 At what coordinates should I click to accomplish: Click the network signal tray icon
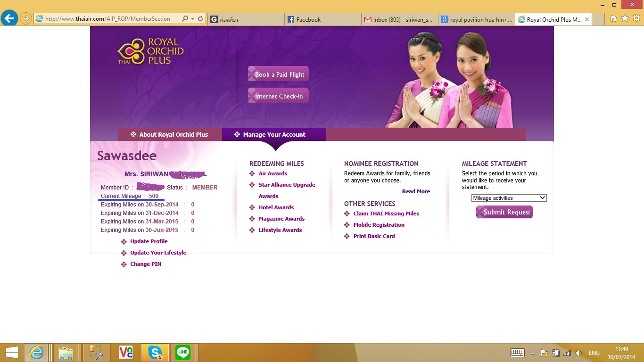[567, 353]
